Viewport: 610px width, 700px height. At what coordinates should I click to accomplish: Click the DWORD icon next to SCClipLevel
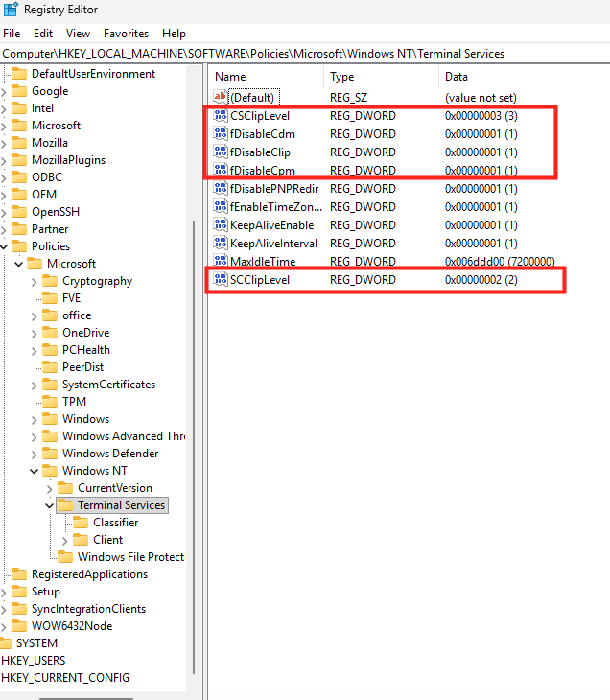221,280
